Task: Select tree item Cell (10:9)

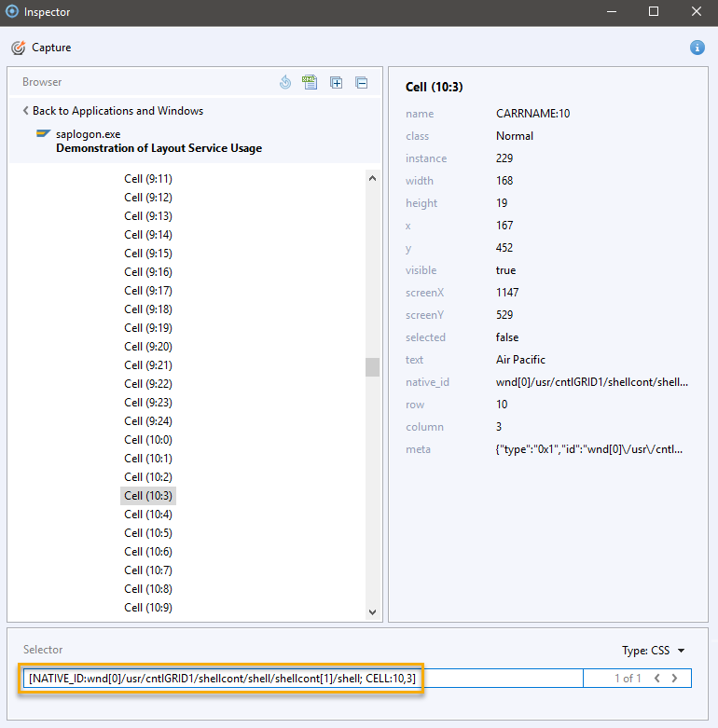Action: pos(148,607)
